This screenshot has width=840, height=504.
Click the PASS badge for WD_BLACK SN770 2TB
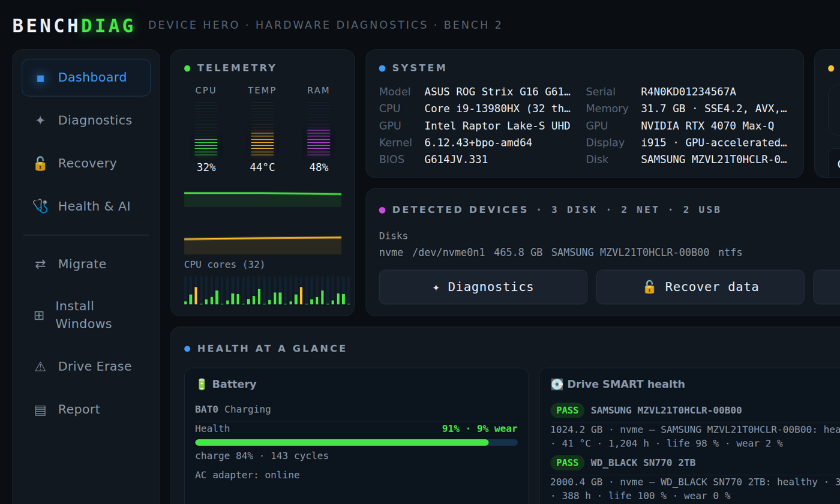click(x=567, y=463)
